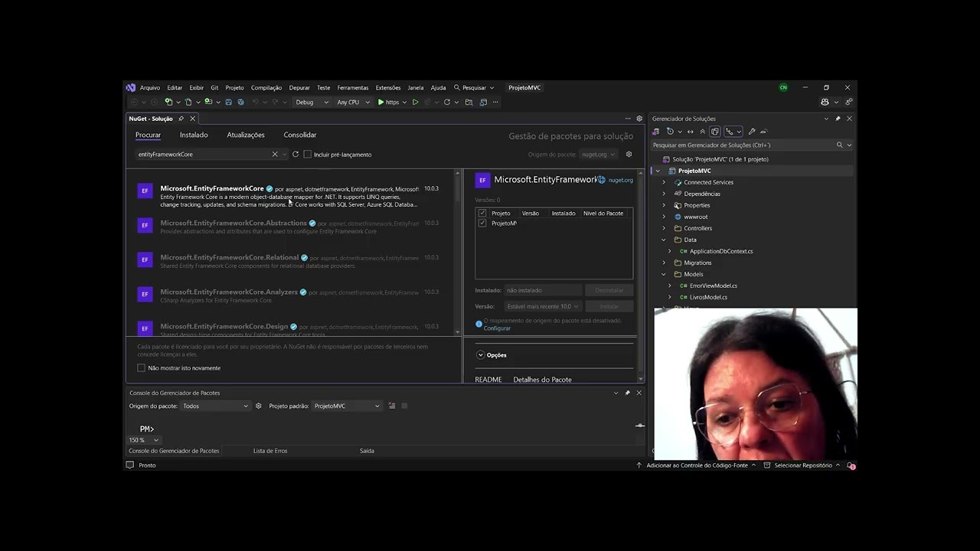
Task: Open the Compilação menu
Action: [x=266, y=87]
